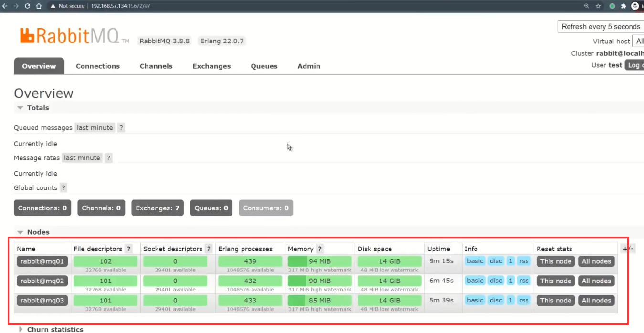
Task: Open the browser home page icon
Action: [39, 6]
